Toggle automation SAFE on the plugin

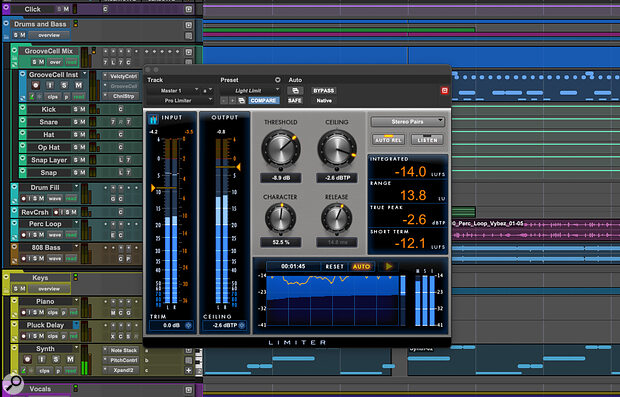click(x=295, y=100)
